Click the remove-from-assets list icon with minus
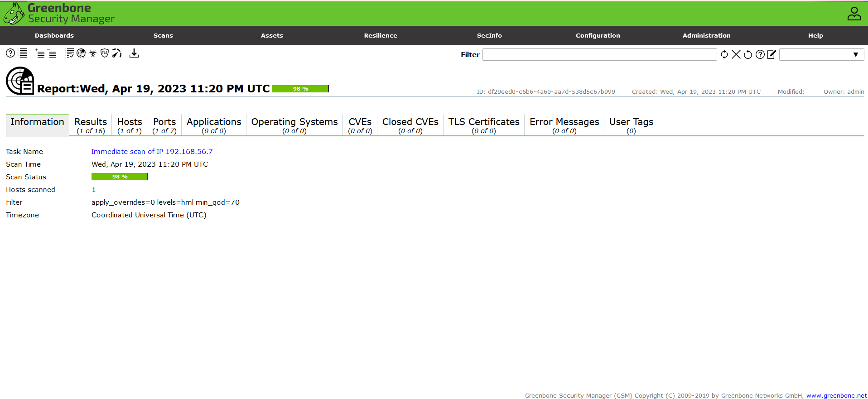 click(52, 53)
